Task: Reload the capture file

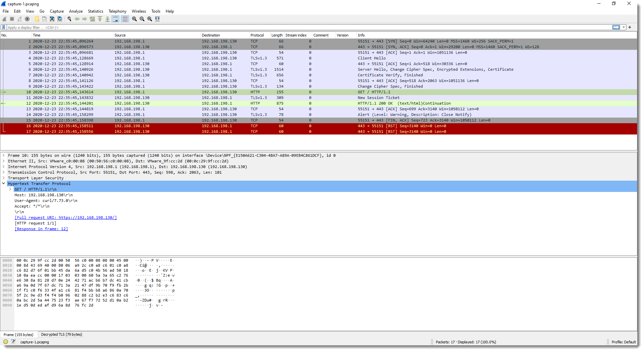Action: [60, 19]
